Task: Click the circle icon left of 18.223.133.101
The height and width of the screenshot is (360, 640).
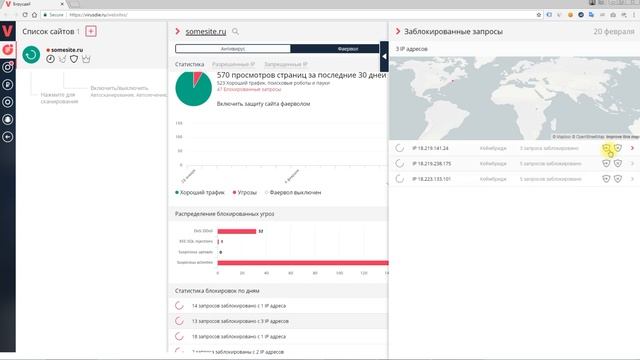Action: click(400, 179)
